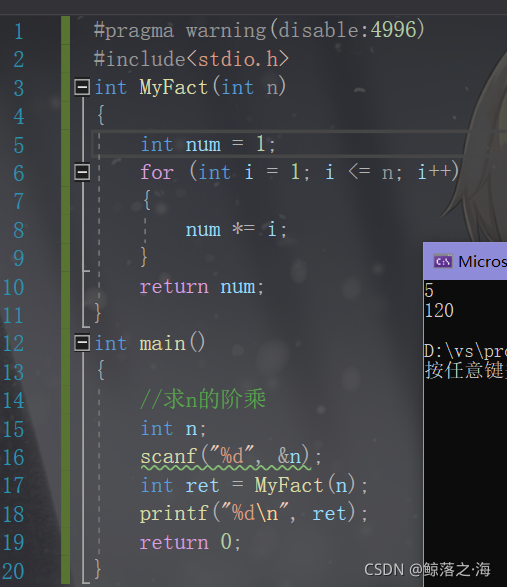Click the console message '按任意键'
Screen dimensions: 507x587
(x=464, y=371)
